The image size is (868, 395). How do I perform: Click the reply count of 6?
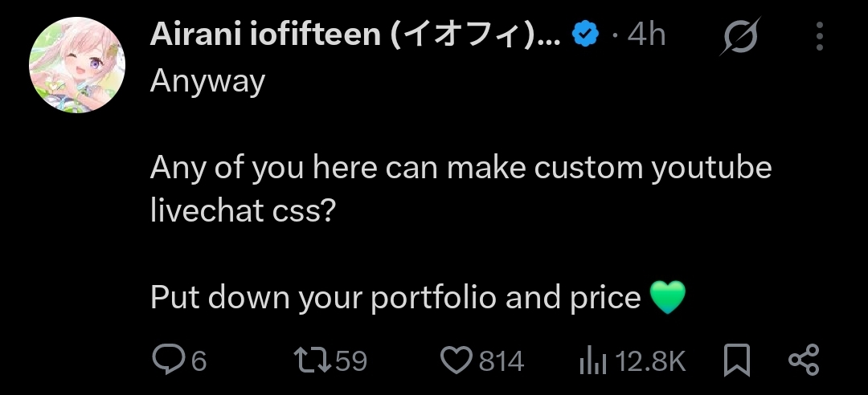tap(199, 361)
